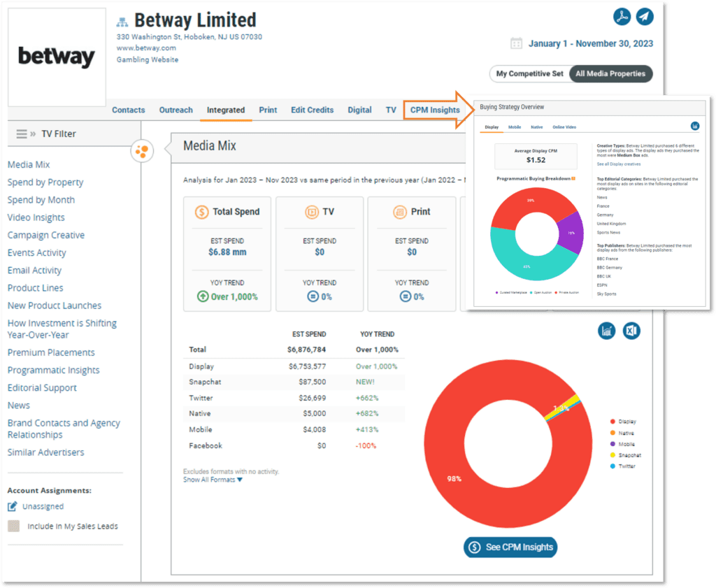
Task: Click the date range January 1 - November 30, 2023
Action: tap(590, 44)
